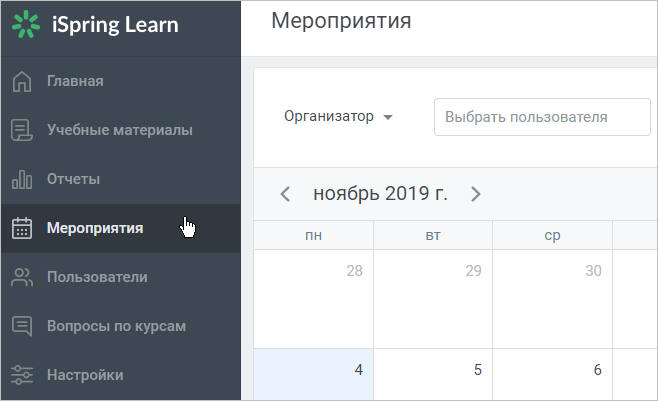Pick the day 6 calendar cell
Image resolution: width=658 pixels, height=401 pixels.
point(552,374)
